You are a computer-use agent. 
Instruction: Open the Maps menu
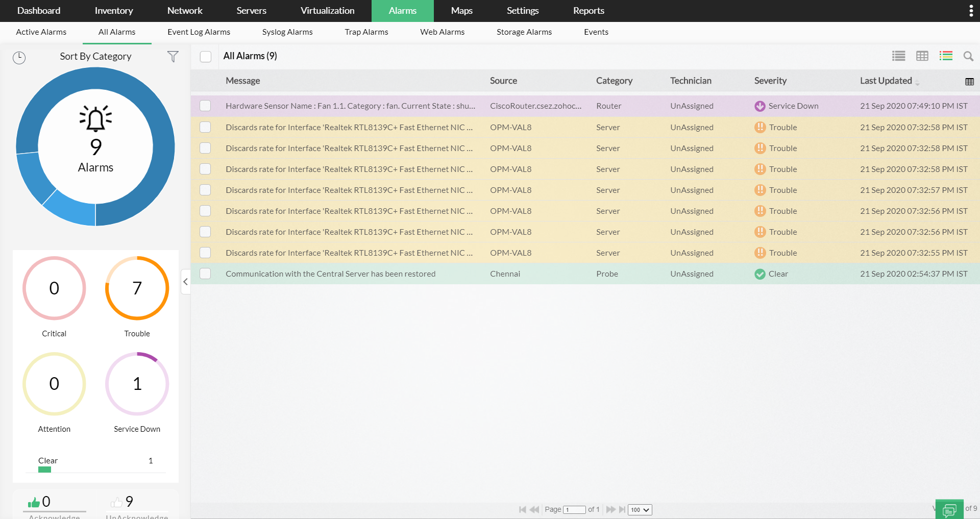[461, 11]
